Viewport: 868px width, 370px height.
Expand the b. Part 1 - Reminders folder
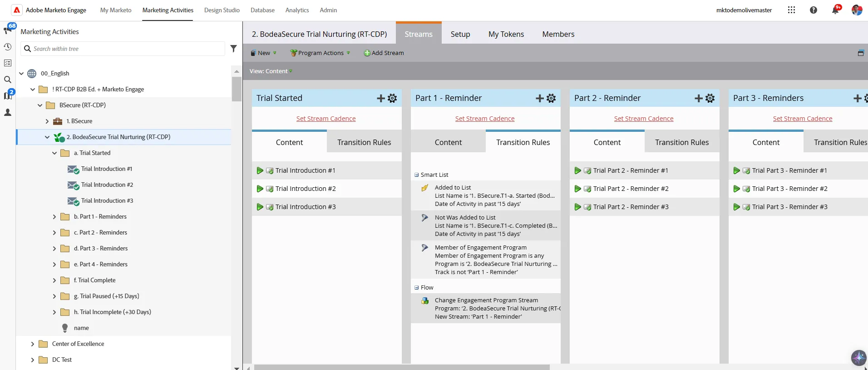coord(54,217)
